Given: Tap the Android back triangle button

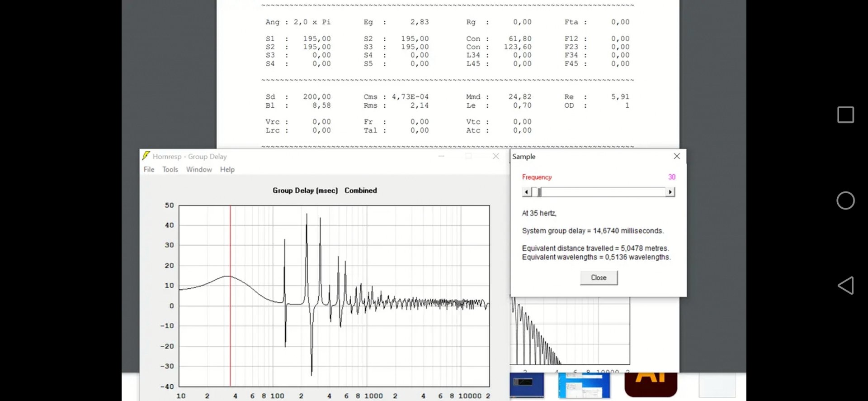Looking at the screenshot, I should point(845,286).
